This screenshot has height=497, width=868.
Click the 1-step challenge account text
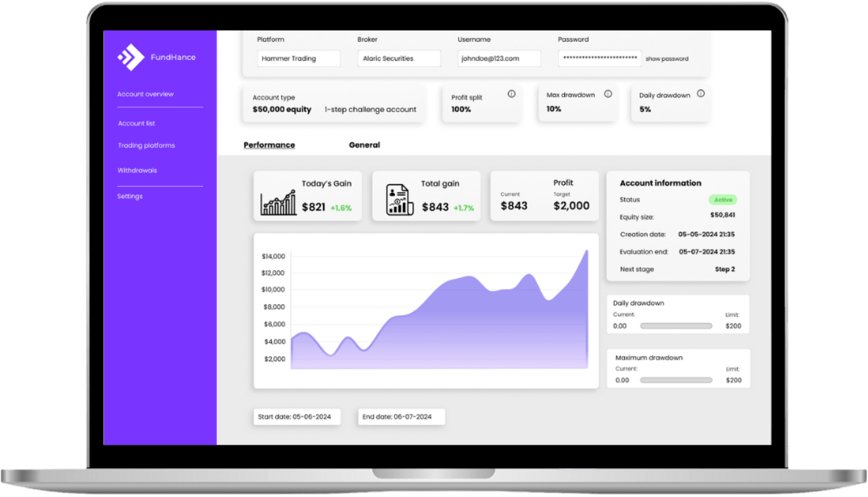point(370,110)
